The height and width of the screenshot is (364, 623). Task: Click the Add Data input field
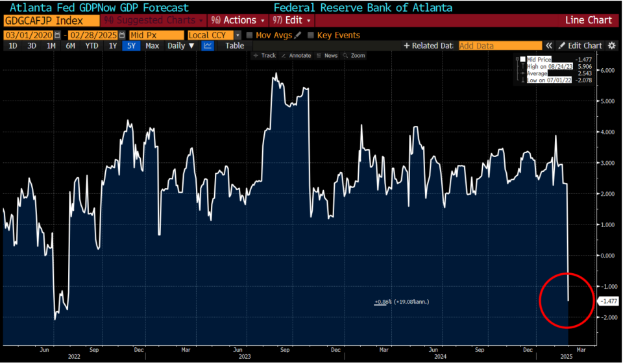click(x=500, y=45)
